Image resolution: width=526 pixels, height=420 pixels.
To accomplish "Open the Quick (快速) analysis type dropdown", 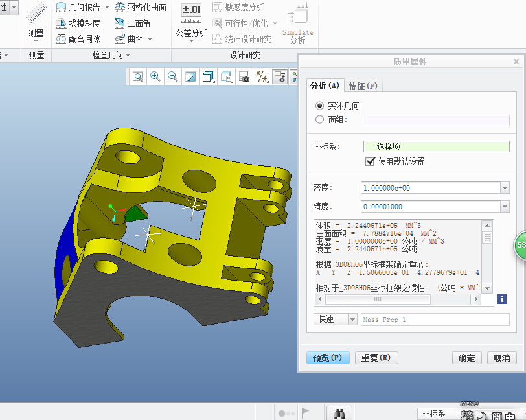I will (x=352, y=320).
